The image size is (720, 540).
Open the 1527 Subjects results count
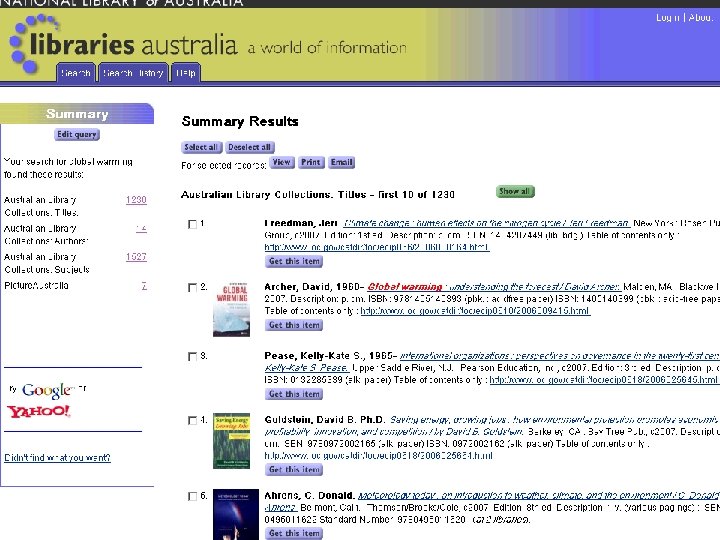(x=136, y=257)
